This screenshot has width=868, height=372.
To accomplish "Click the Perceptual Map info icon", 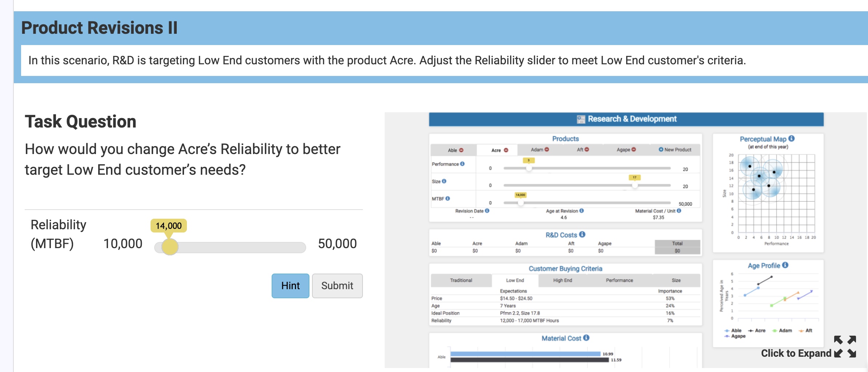I will pyautogui.click(x=792, y=139).
